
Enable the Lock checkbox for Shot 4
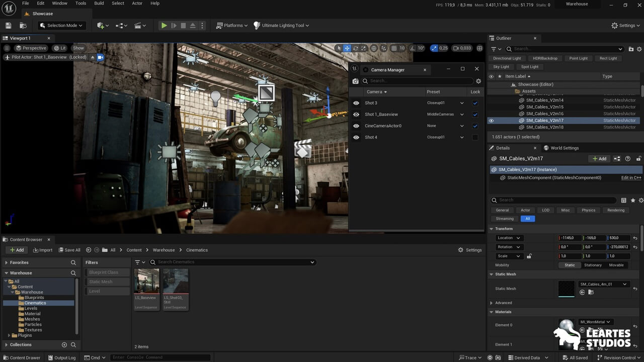pyautogui.click(x=475, y=137)
